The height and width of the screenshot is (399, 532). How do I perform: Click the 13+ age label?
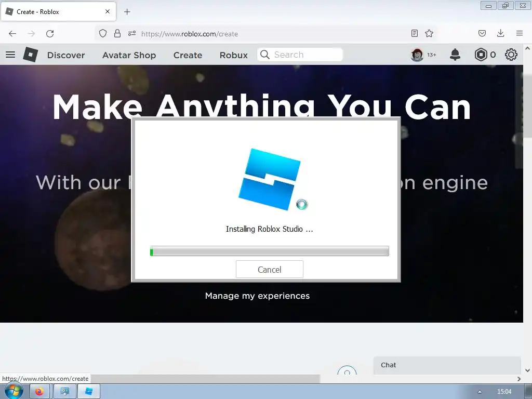432,55
